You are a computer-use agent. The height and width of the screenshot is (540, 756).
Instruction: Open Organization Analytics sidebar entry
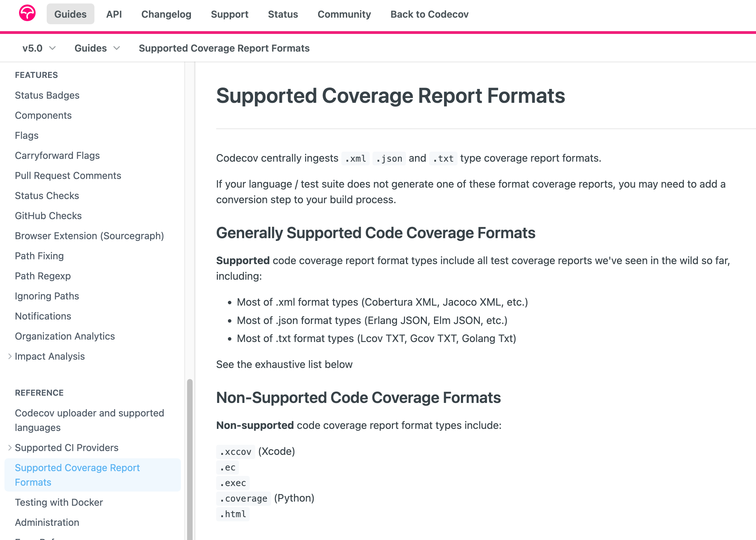tap(65, 336)
